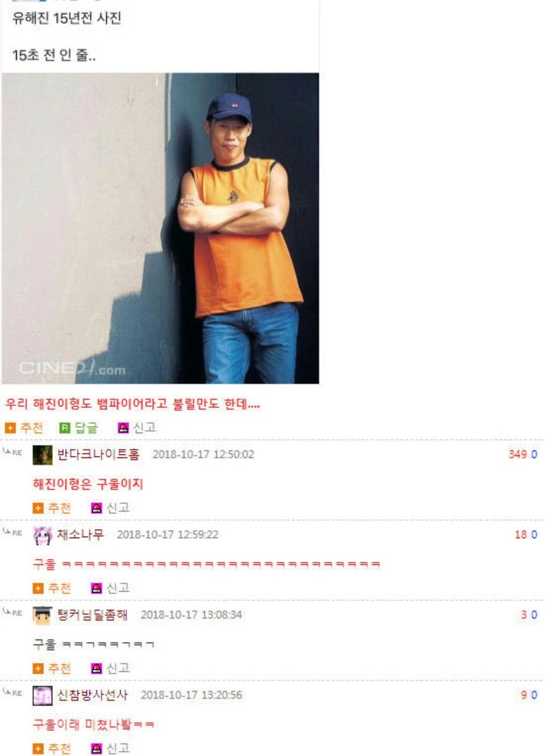Viewport: 545px width, 756px height.
Task: Open 반다크나이트홈's avatar icon
Action: 43,455
